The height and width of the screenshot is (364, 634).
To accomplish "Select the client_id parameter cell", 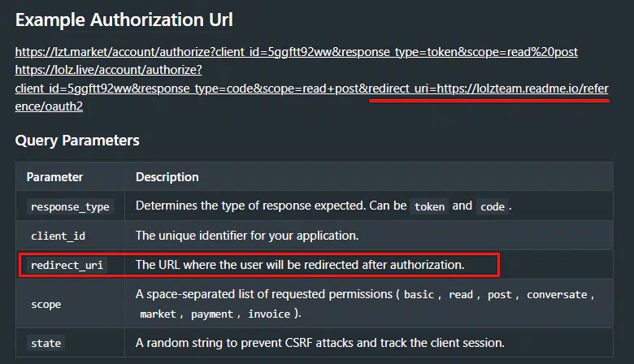I will click(58, 236).
